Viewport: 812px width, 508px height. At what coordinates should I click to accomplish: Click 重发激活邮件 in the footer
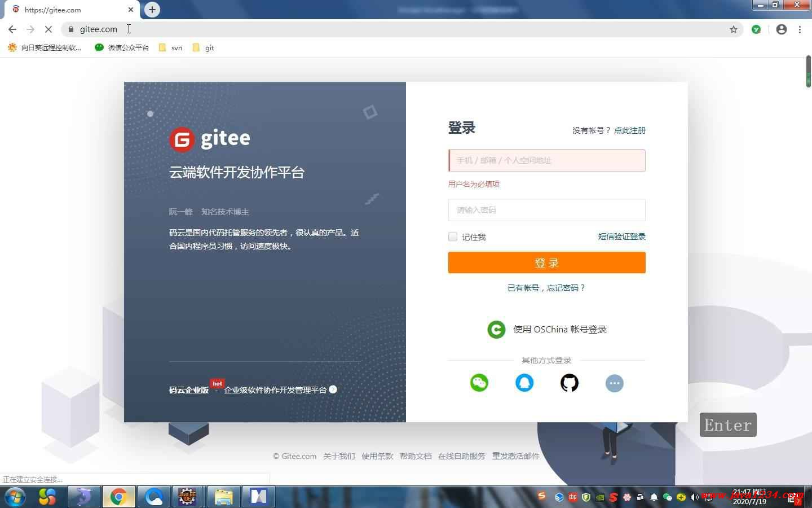(x=516, y=456)
